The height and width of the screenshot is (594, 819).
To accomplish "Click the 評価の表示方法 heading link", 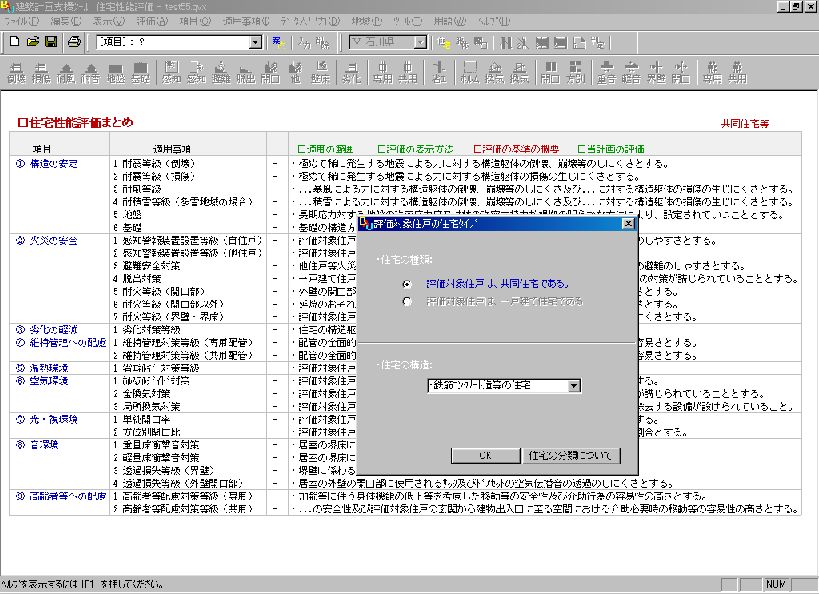I will (x=415, y=149).
